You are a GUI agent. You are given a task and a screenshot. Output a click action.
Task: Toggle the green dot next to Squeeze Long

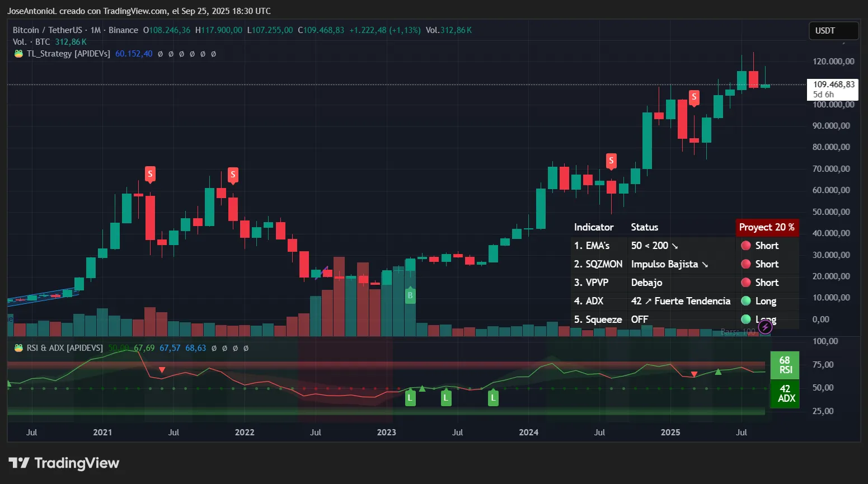[x=745, y=319]
